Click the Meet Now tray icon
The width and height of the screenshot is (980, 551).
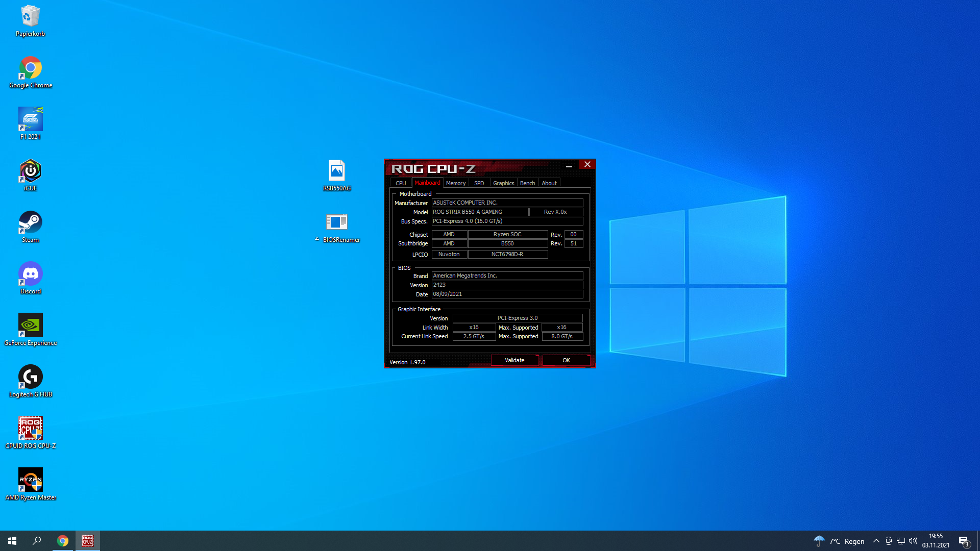[889, 541]
